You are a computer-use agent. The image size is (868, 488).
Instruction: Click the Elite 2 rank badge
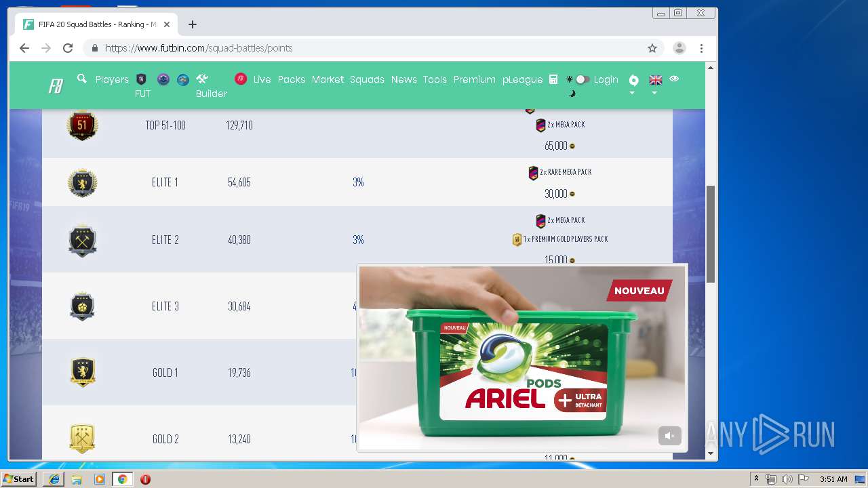pyautogui.click(x=82, y=240)
